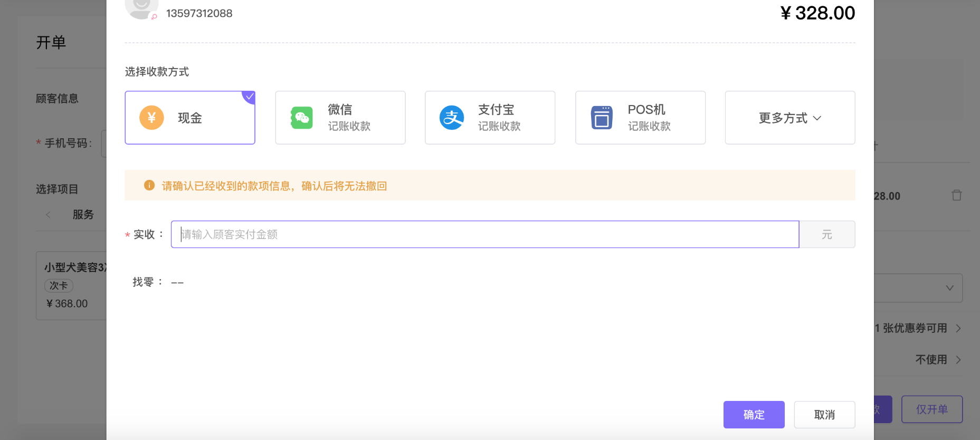This screenshot has height=440, width=980.
Task: Click the 次卡 tag on service card
Action: pyautogui.click(x=59, y=285)
